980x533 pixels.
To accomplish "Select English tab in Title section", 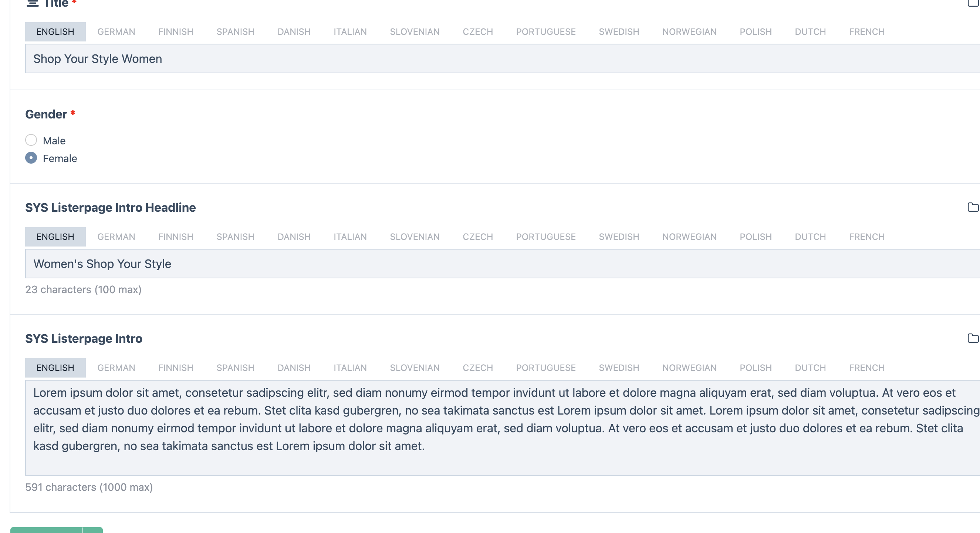I will click(55, 31).
